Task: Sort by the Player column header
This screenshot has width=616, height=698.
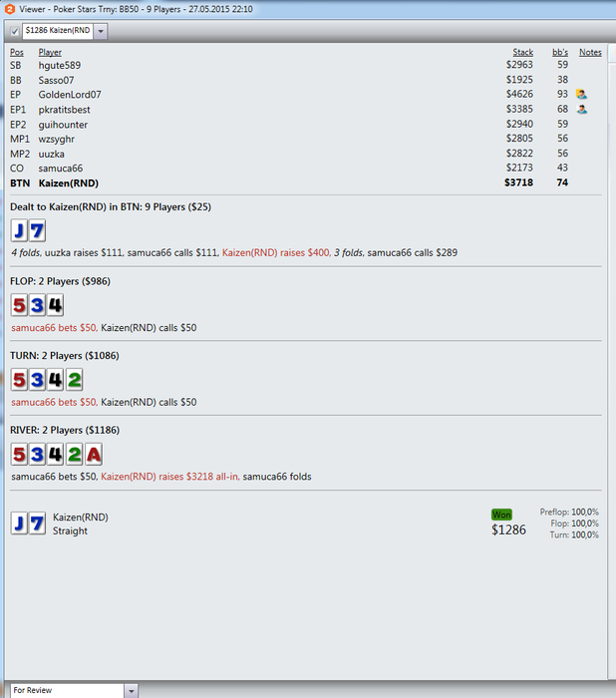Action: [x=50, y=52]
